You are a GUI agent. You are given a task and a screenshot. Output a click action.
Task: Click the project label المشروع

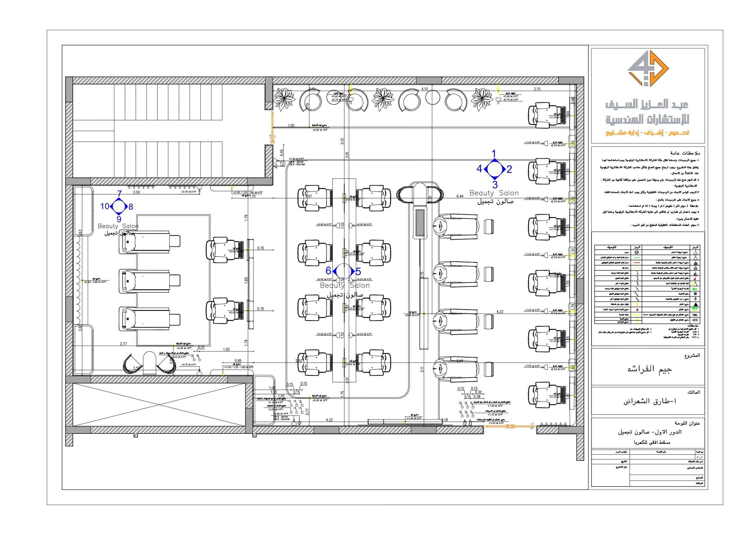[692, 355]
